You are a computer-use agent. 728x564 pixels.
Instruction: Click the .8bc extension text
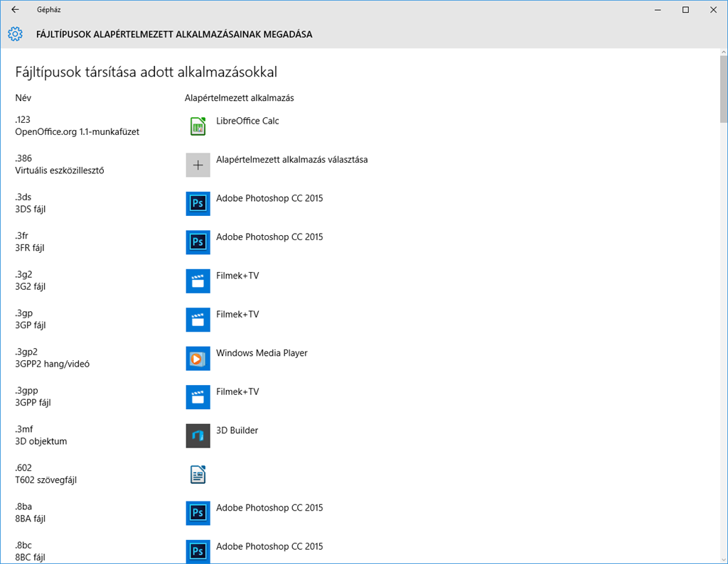click(x=23, y=545)
